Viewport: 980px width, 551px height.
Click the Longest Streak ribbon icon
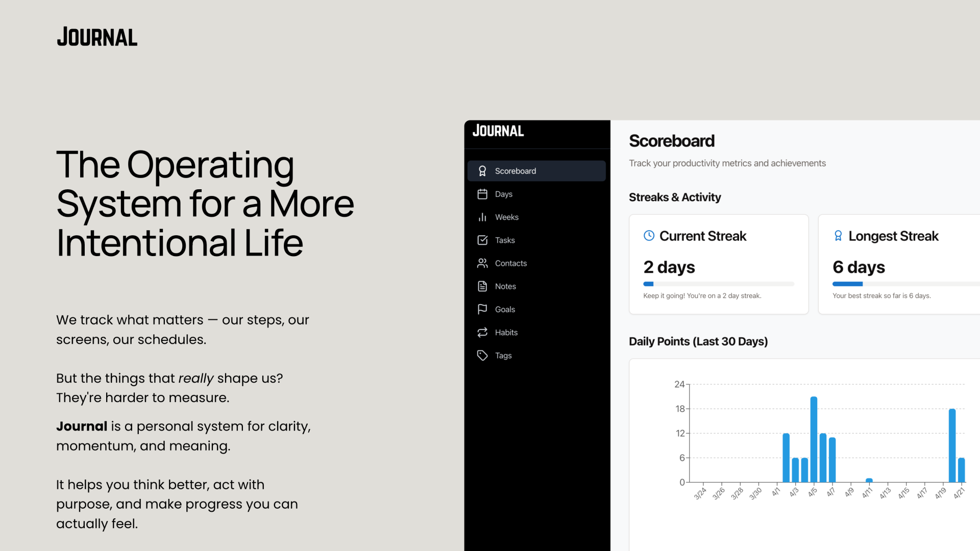click(838, 236)
